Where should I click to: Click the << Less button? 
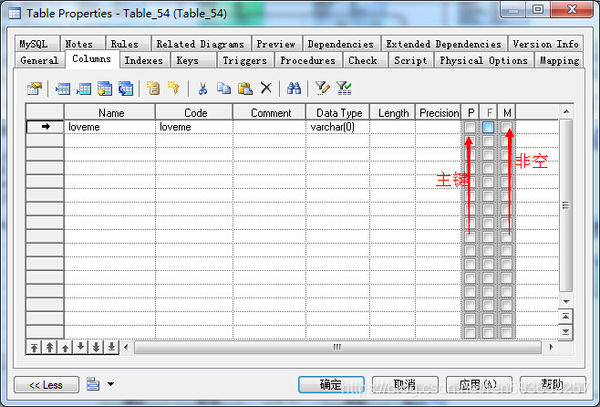[x=46, y=385]
